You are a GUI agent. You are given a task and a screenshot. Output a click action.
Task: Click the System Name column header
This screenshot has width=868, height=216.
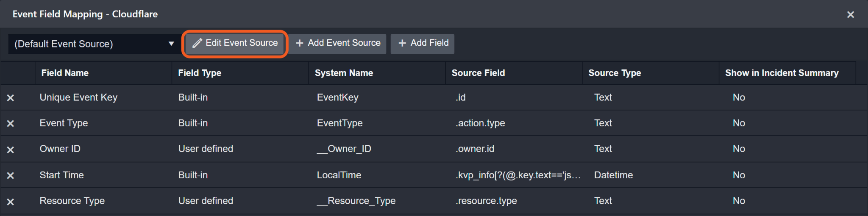[344, 73]
